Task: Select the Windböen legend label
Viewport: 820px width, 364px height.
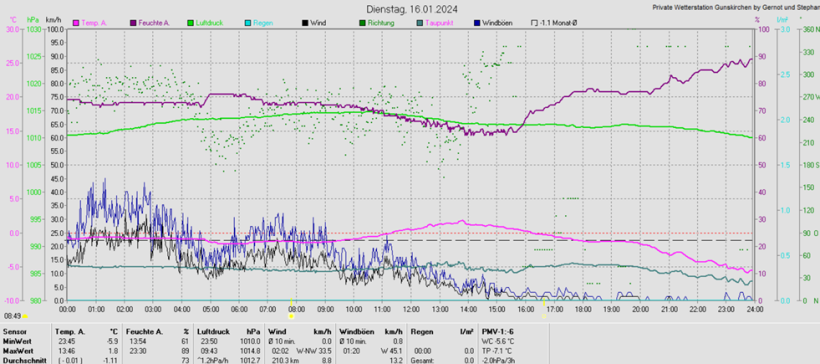Action: tap(497, 23)
